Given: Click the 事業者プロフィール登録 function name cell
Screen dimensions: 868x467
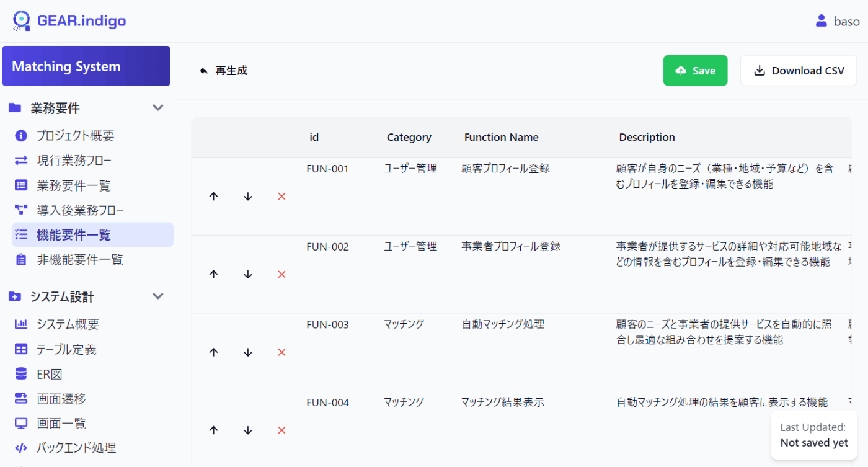Looking at the screenshot, I should click(511, 246).
